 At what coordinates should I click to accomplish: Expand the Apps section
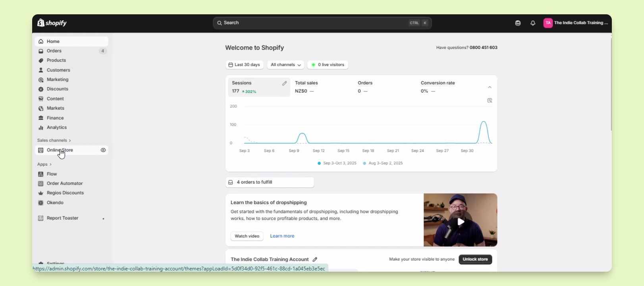click(x=44, y=164)
